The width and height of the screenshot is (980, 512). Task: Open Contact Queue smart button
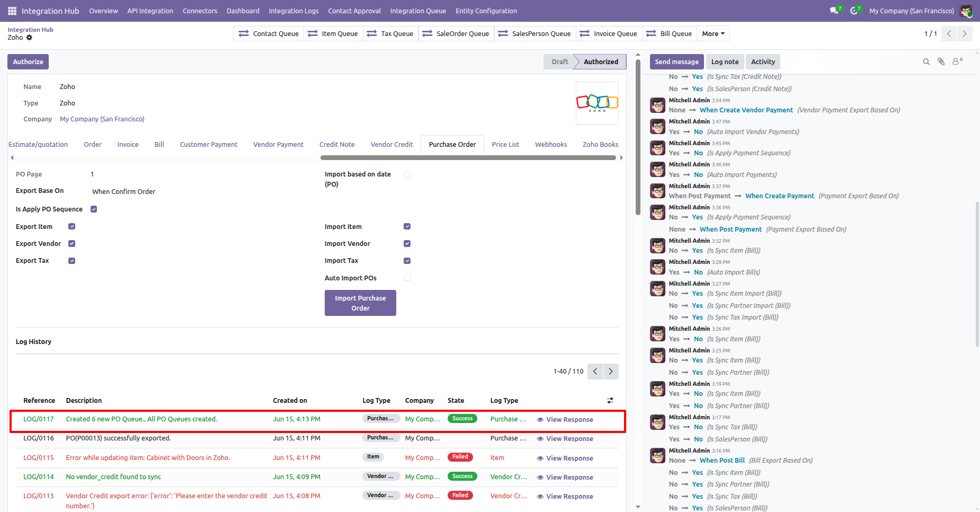tap(269, 33)
